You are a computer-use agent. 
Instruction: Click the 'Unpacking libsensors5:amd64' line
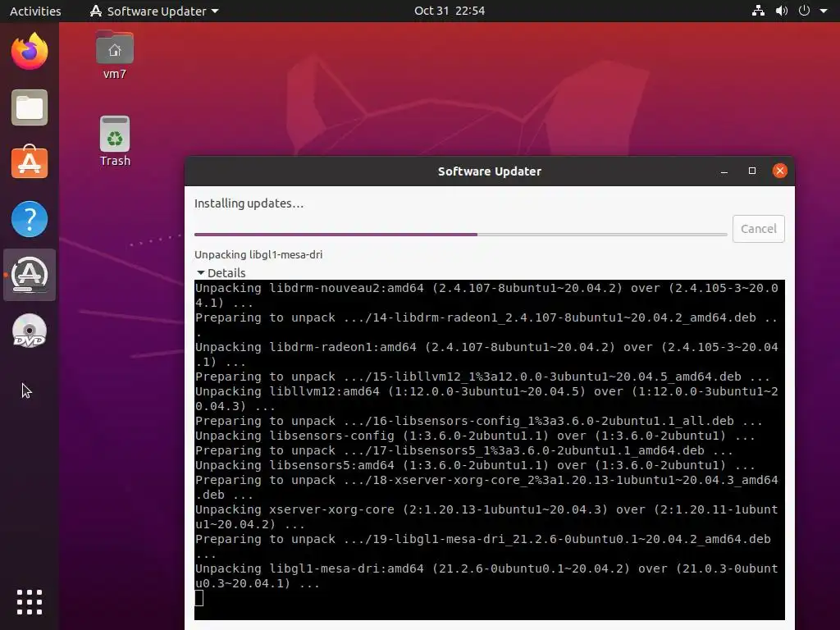475,465
